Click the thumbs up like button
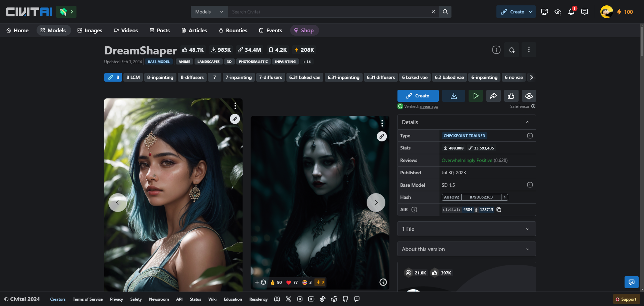This screenshot has width=644, height=306. 511,96
